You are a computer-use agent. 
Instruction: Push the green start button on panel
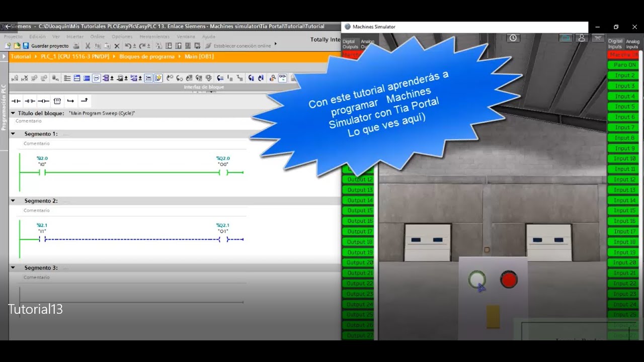click(x=476, y=280)
